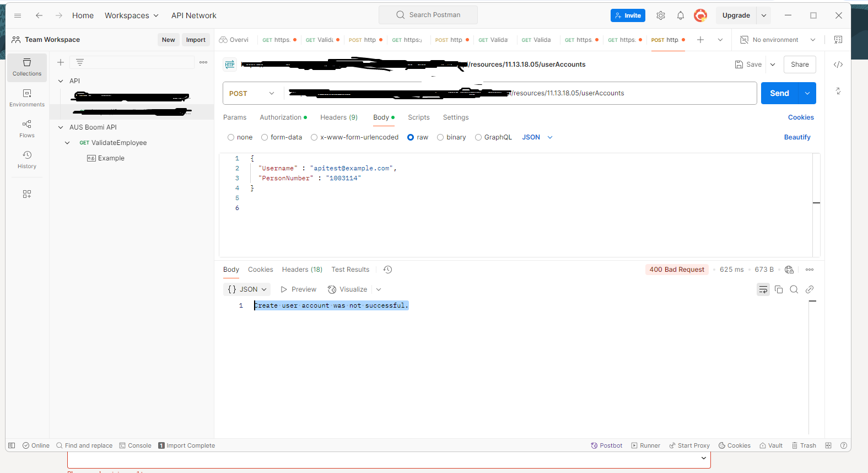Click the Import button
Viewport: 868px width, 473px height.
196,40
